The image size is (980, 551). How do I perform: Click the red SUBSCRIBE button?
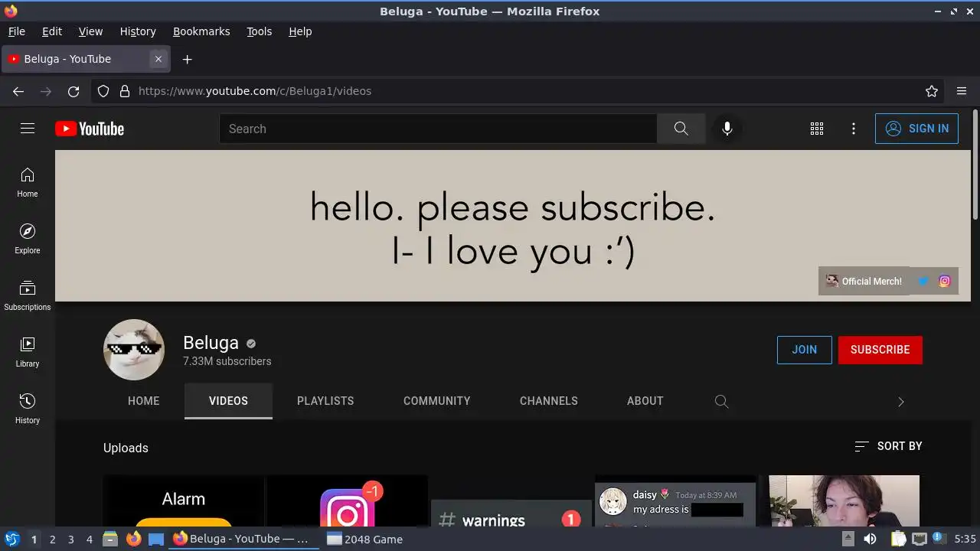point(880,350)
